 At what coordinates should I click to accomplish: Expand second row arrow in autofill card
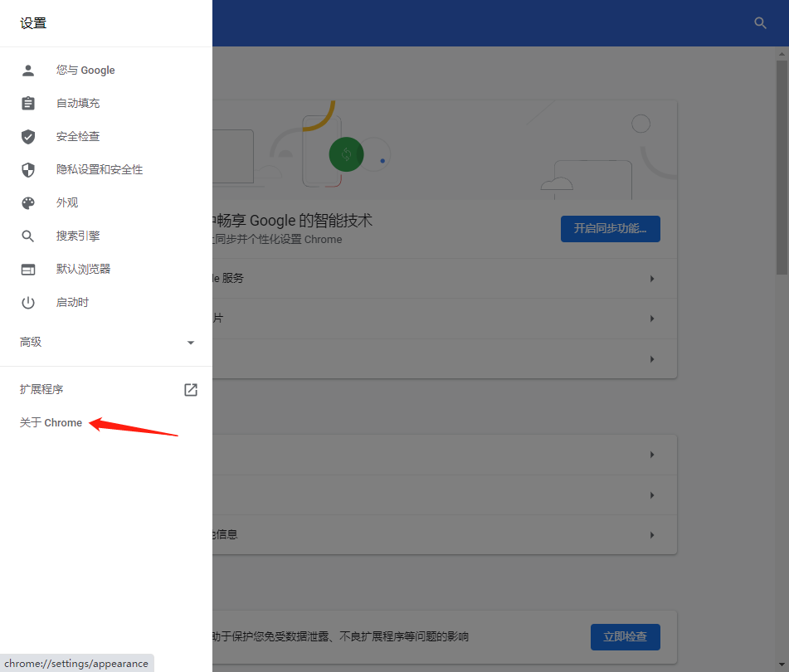[x=652, y=495]
